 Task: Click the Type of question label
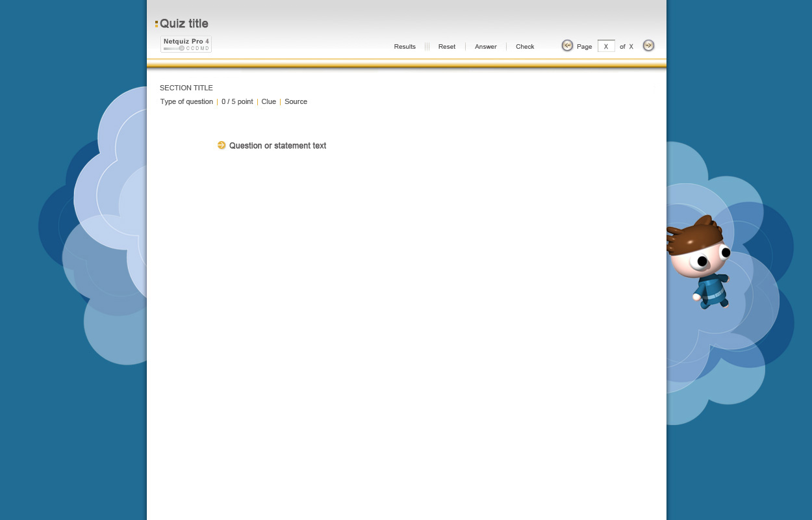coord(186,102)
